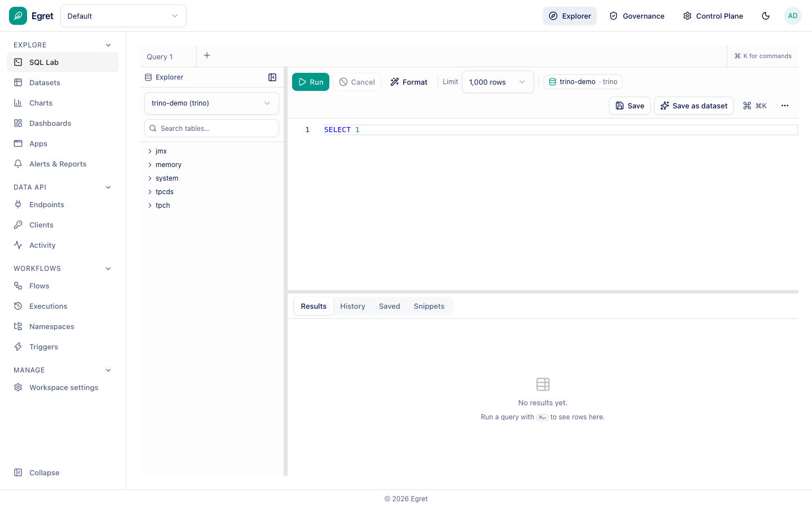Open Clients page
Viewport: 812px width, 508px height.
[x=63, y=225]
